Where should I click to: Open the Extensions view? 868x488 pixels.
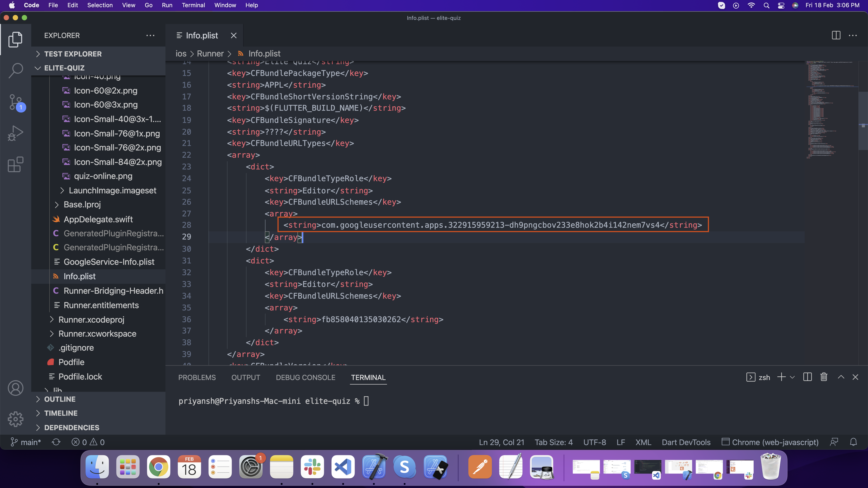tap(16, 165)
